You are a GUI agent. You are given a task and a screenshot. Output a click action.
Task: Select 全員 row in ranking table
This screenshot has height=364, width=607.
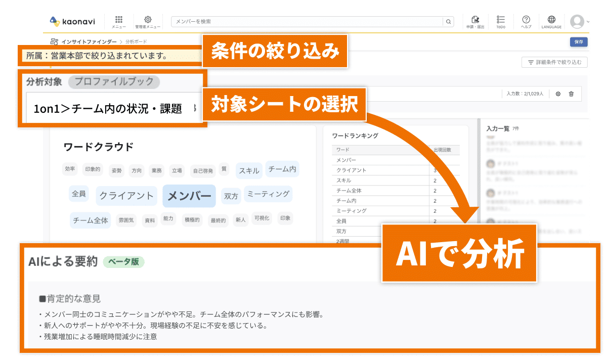click(x=396, y=221)
